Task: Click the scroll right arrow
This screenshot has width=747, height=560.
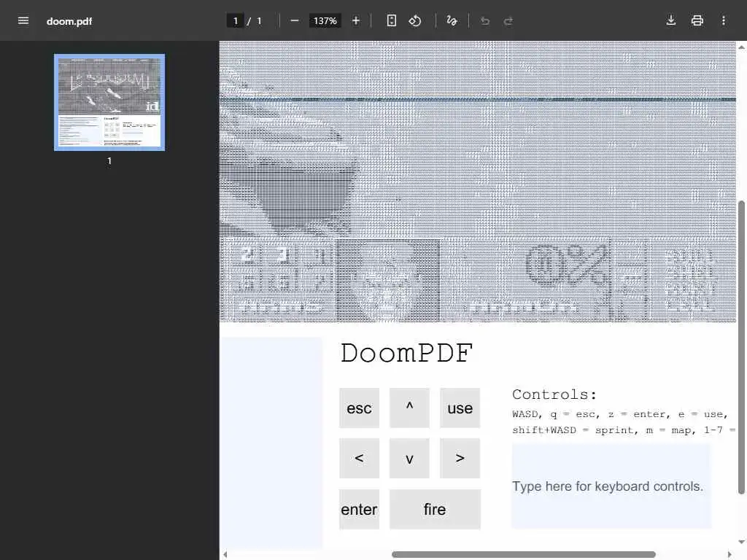Action: tap(729, 555)
